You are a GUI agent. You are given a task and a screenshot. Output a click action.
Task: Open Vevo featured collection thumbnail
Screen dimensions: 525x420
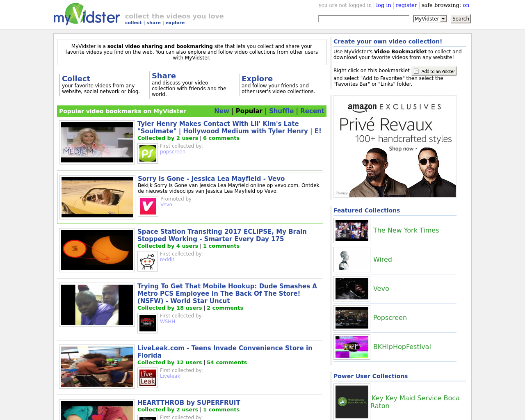(352, 289)
